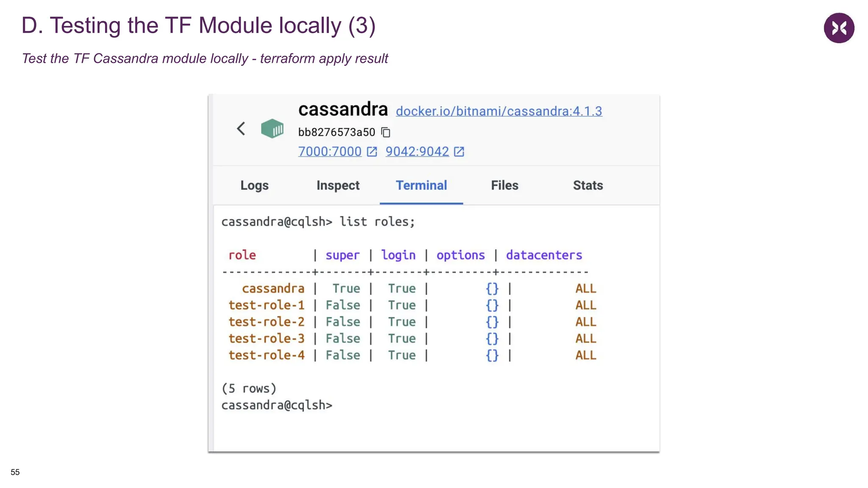The height and width of the screenshot is (488, 868).
Task: Click the 'super' column header
Action: point(342,255)
